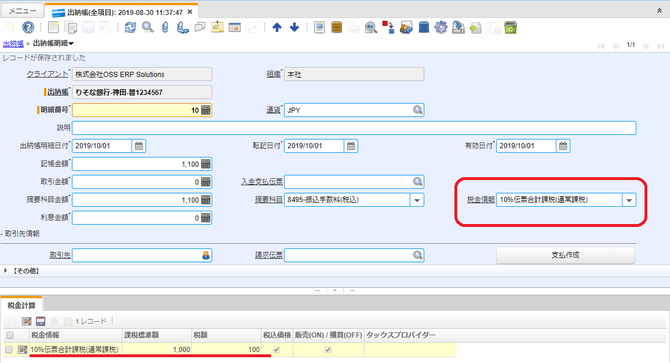Collapse the header with the top-right chevron

pyautogui.click(x=659, y=11)
